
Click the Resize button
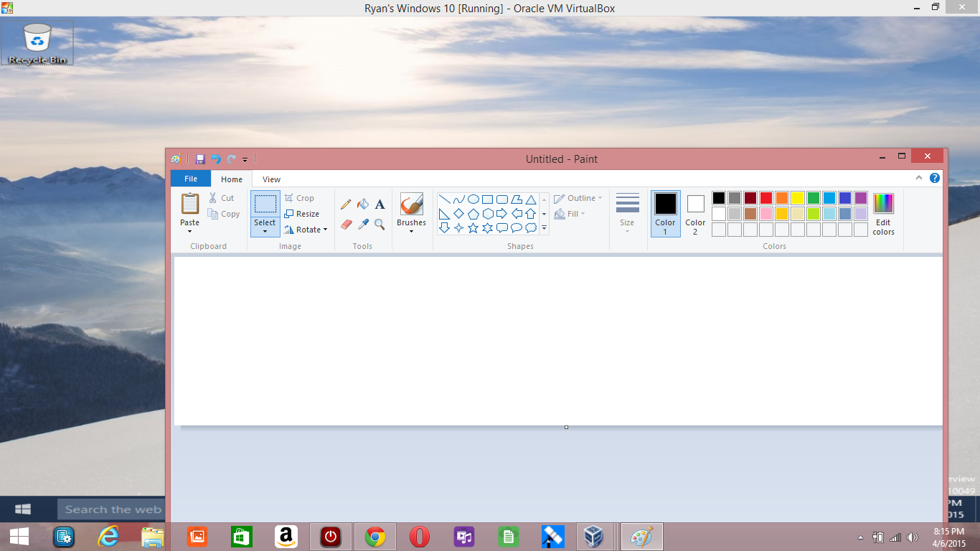(x=304, y=213)
